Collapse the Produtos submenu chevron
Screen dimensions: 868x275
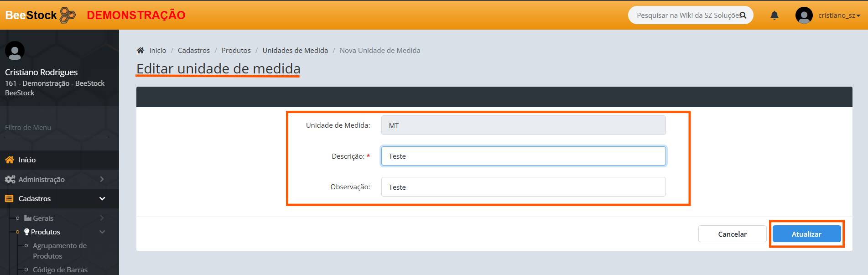coord(102,232)
